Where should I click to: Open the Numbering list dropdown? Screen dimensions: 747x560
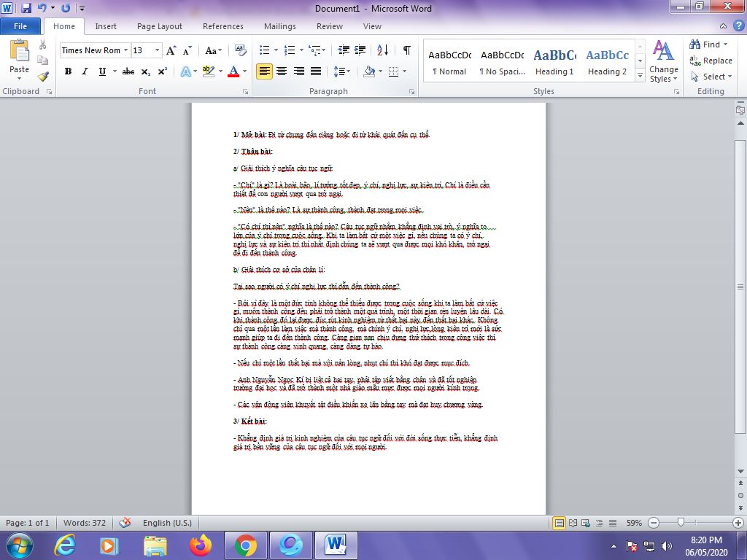click(301, 50)
